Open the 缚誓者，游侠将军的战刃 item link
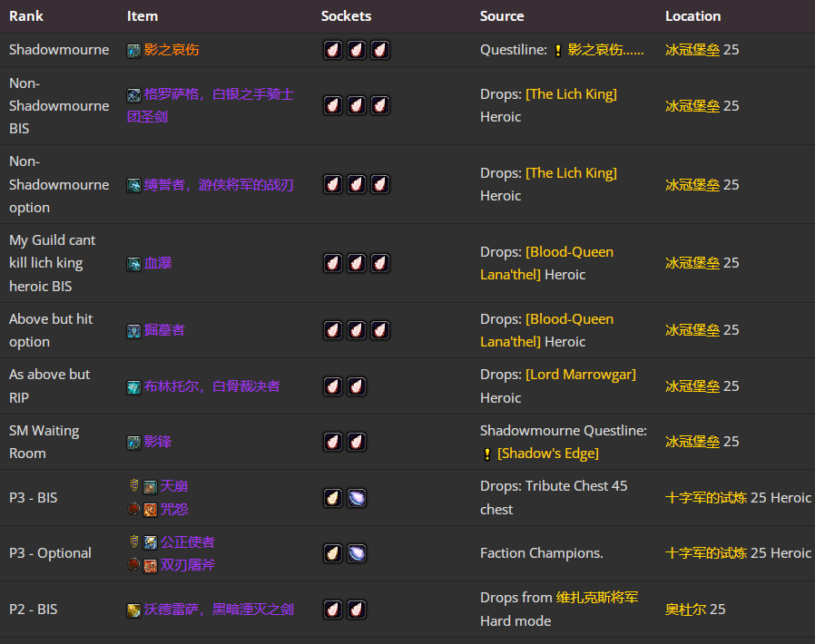The image size is (815, 644). pos(219,184)
